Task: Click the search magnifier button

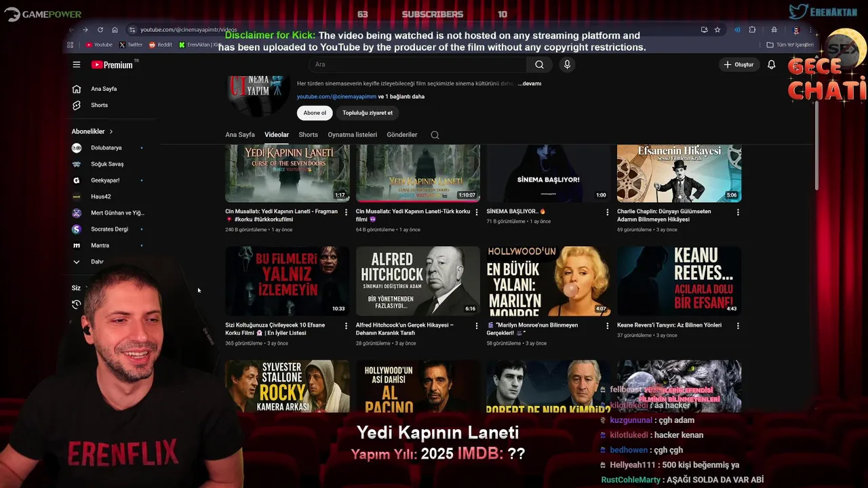Action: pyautogui.click(x=539, y=64)
